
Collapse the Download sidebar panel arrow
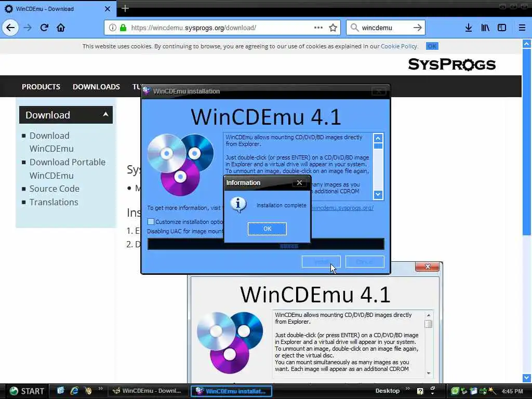[x=105, y=115]
